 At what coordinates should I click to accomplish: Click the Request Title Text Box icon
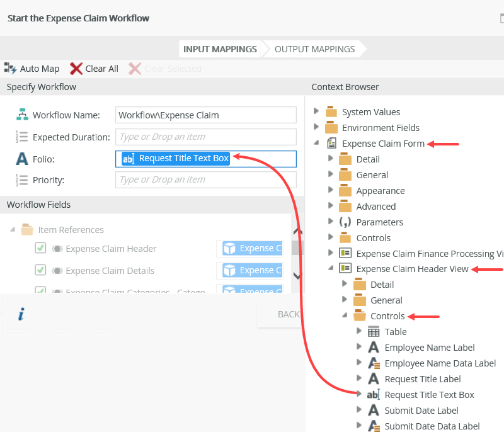[374, 395]
